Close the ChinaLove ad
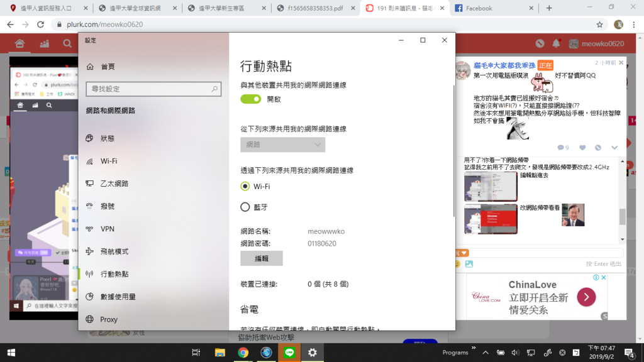The height and width of the screenshot is (362, 644). pyautogui.click(x=604, y=277)
